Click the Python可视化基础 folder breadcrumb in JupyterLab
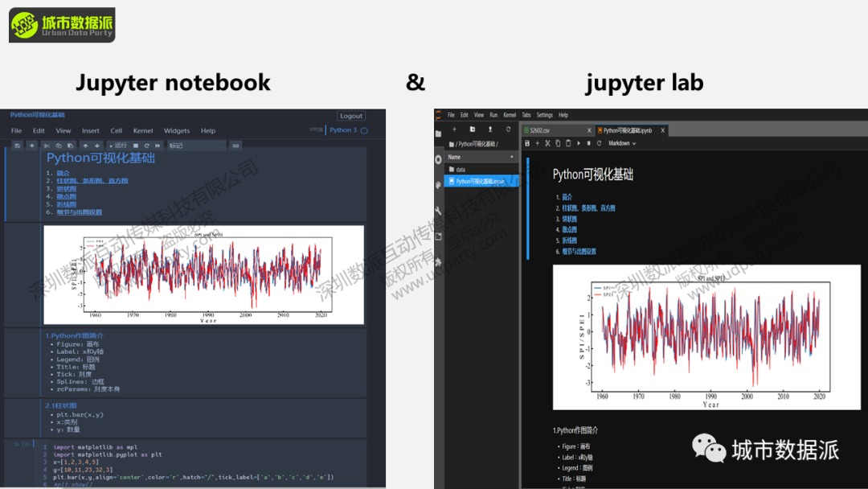This screenshot has width=868, height=489. pos(477,144)
